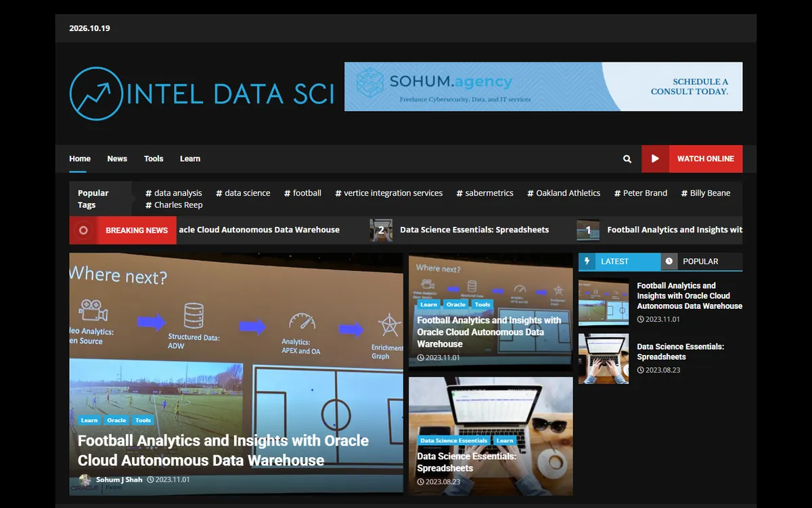
Task: Open the large featured Football Analytics headline
Action: point(223,450)
